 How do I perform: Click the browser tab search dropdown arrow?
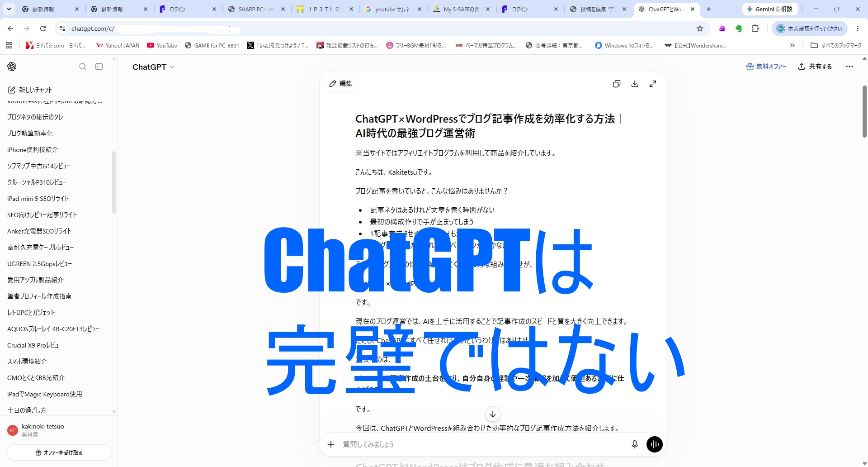click(9, 9)
